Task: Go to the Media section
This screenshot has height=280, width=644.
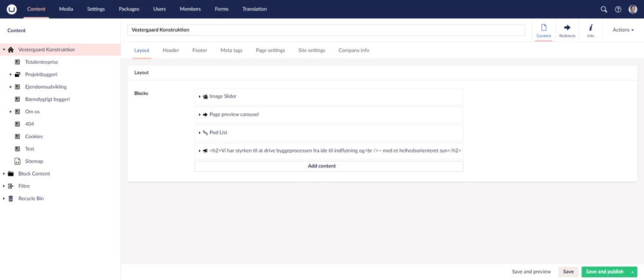Action: click(66, 9)
